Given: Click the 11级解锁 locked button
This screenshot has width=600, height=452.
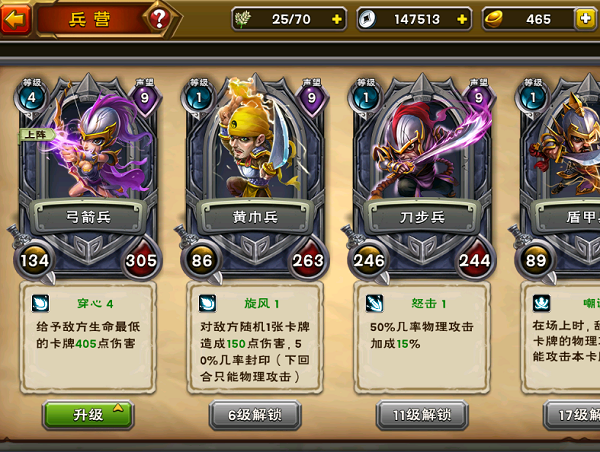Looking at the screenshot, I should [x=422, y=415].
